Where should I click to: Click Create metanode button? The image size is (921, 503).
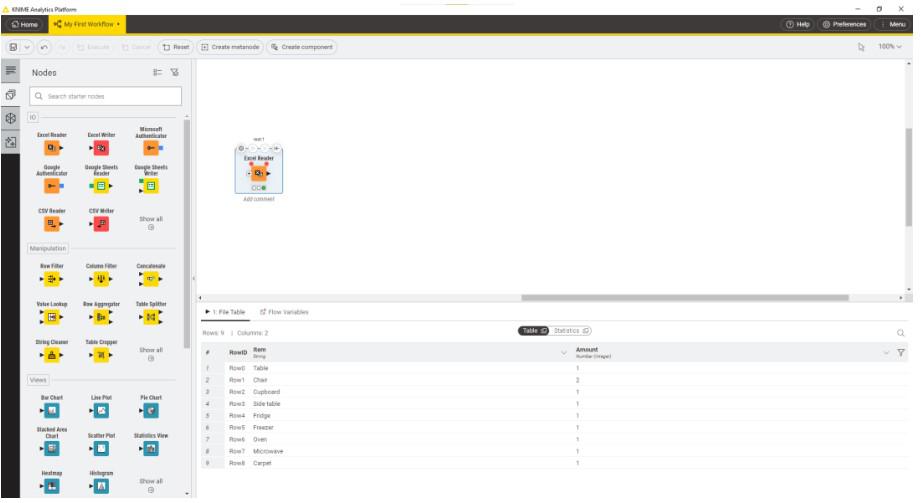(230, 47)
